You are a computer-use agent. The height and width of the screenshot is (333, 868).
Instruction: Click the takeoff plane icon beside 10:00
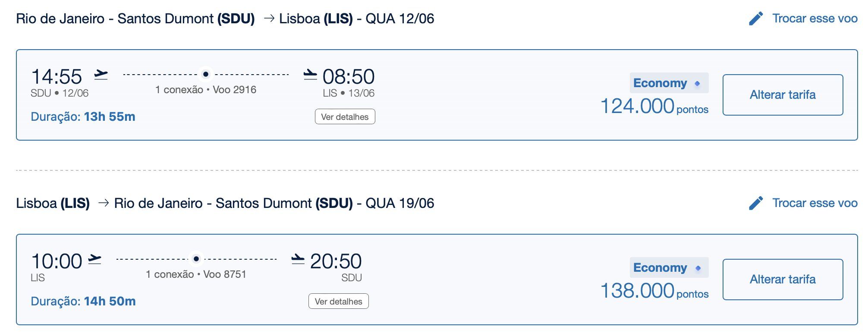[94, 259]
